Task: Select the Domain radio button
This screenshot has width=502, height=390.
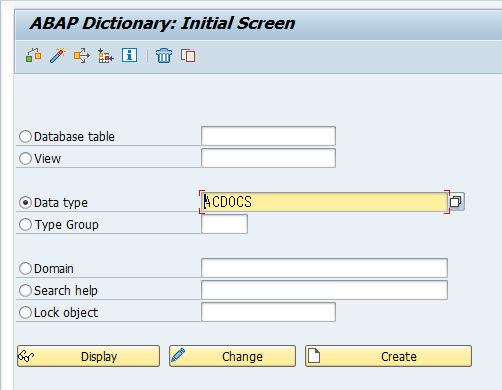Action: tap(25, 269)
